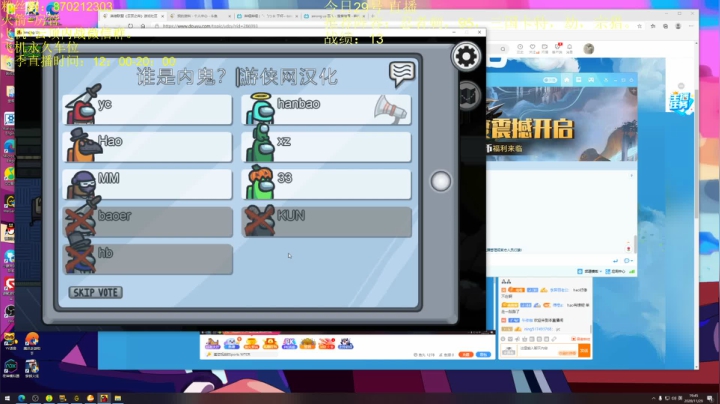This screenshot has width=720, height=404.
Task: Click the white round knob beside the voting tablet
Action: coord(440,181)
